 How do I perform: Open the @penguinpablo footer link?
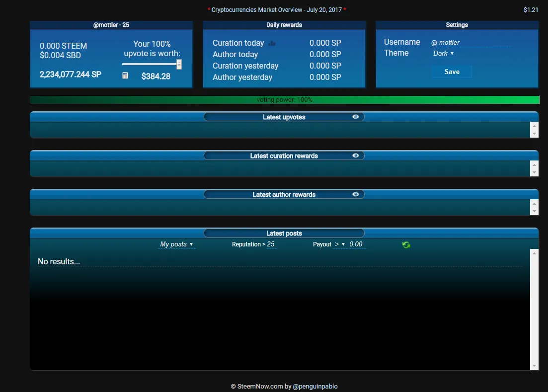315,387
